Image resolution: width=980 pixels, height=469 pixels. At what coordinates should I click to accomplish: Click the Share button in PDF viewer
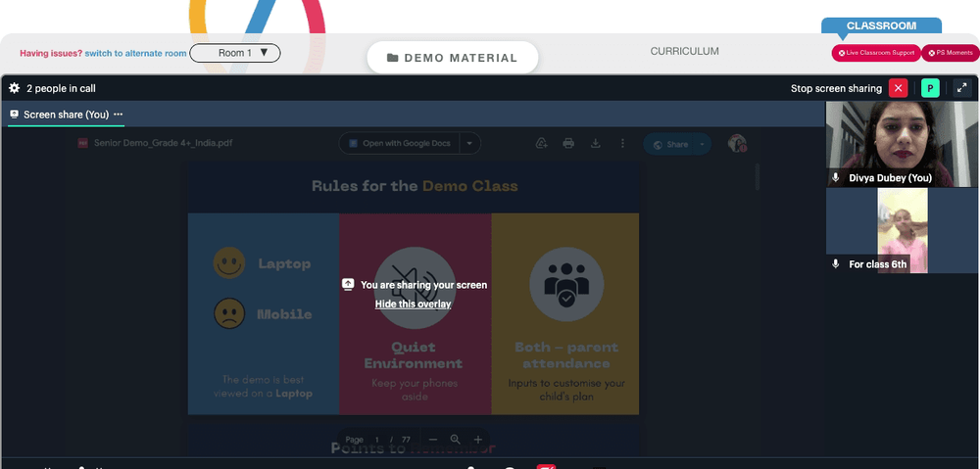tap(669, 144)
